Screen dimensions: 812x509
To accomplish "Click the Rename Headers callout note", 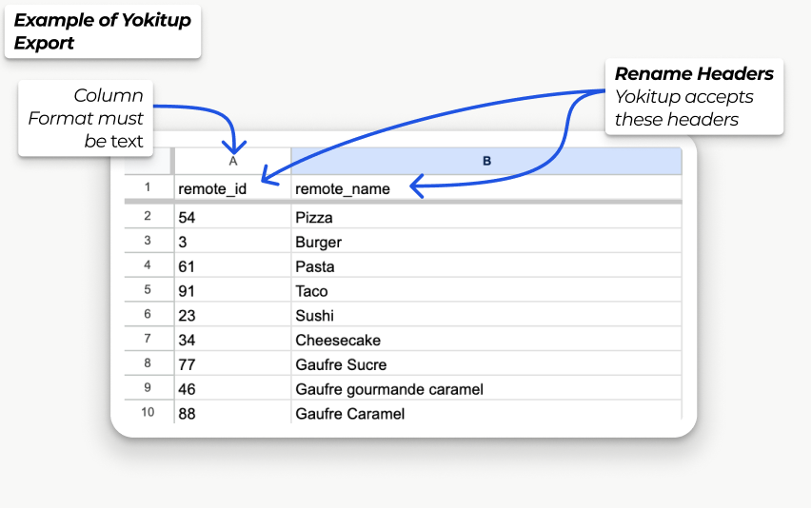I will coord(694,96).
